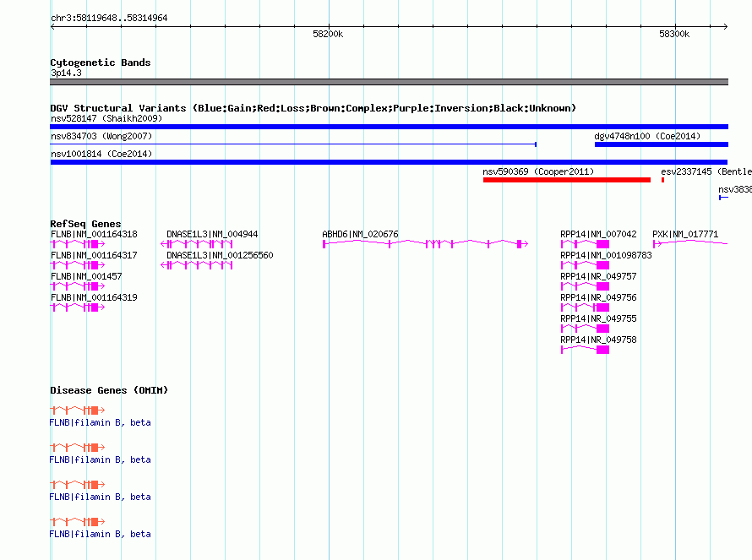
Task: Click DNASE1L3 NM_004944 gene glyph
Action: pyautogui.click(x=197, y=244)
